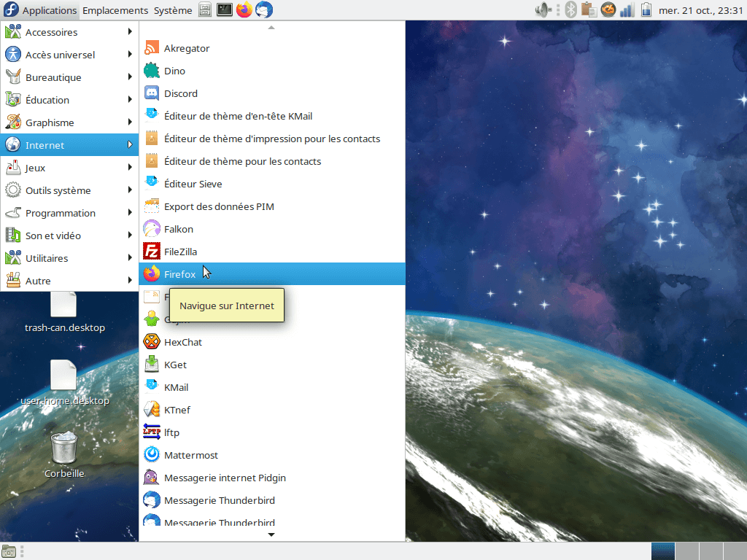Click the clipboard tray icon

point(589,9)
